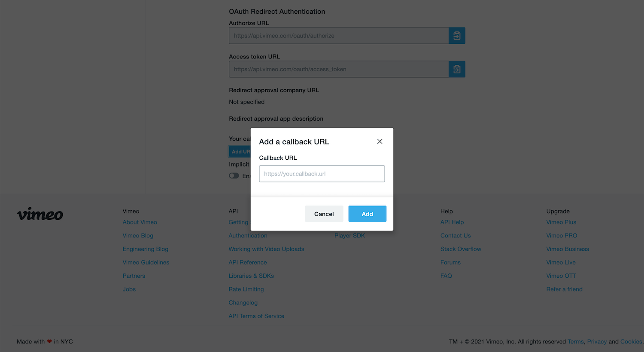Copy the Access token URL via copy icon
Image resolution: width=644 pixels, height=352 pixels.
456,69
